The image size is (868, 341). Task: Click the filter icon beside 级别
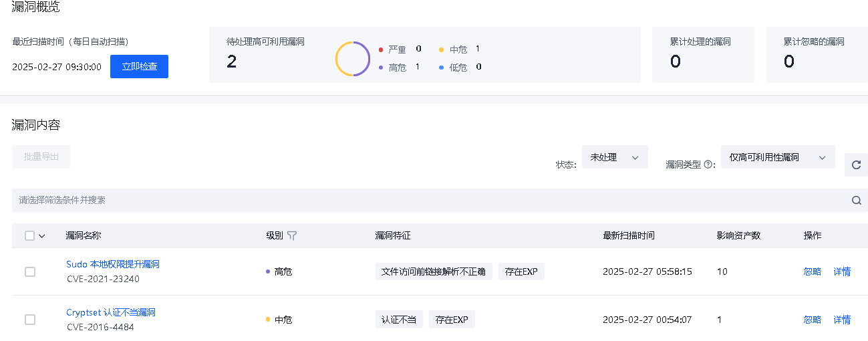(x=291, y=235)
